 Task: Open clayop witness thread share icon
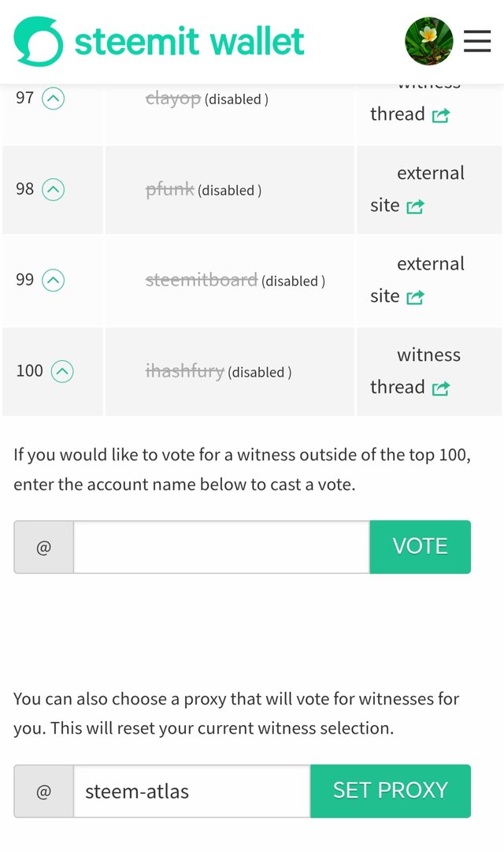pos(441,115)
